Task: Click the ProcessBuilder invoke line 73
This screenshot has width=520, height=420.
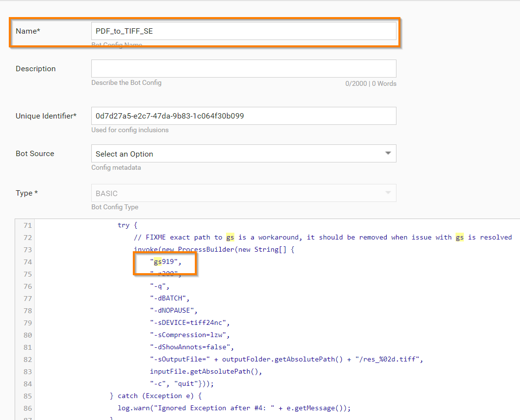Action: (x=214, y=250)
